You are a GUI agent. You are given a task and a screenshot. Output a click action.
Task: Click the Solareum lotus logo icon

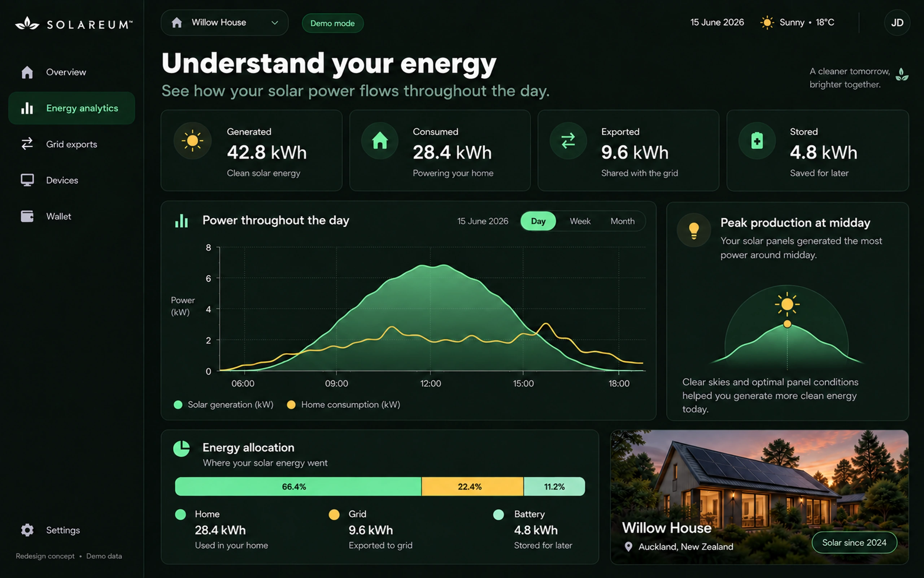click(x=27, y=23)
